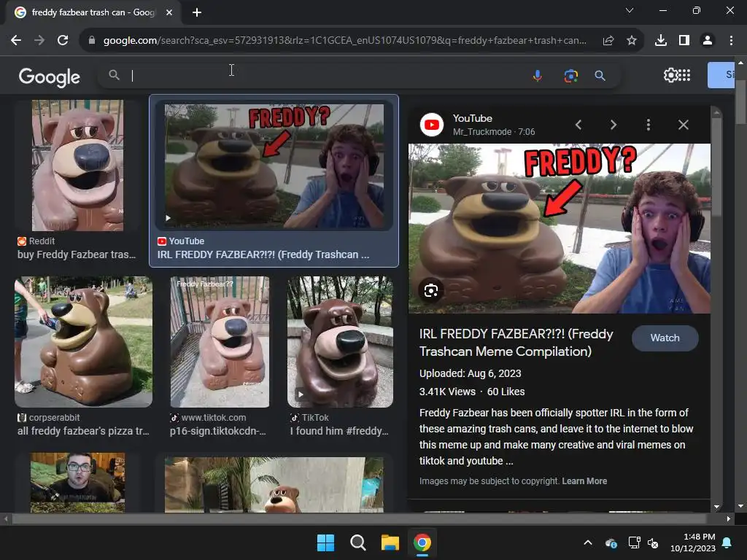Share this page from address bar
747x560 pixels.
click(x=608, y=41)
